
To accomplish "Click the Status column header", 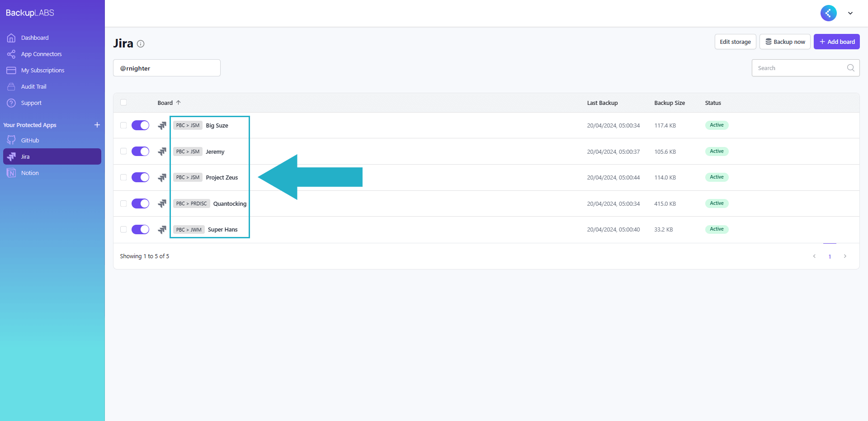I will pos(713,103).
